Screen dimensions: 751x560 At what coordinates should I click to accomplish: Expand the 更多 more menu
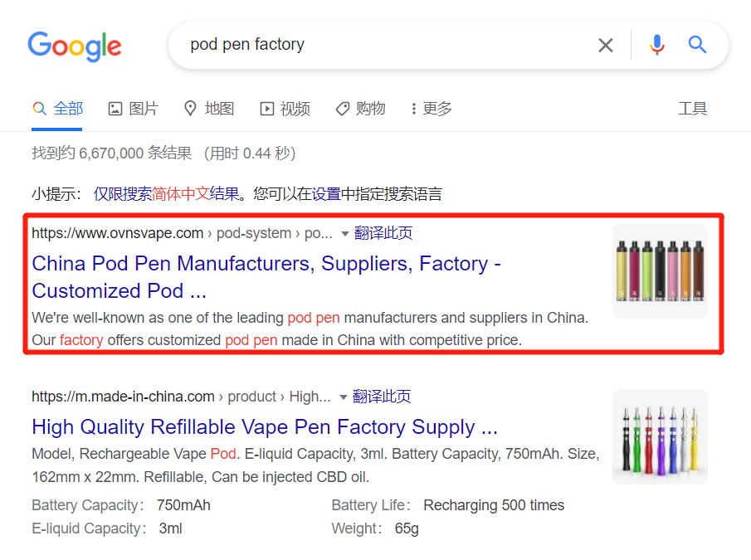click(432, 109)
